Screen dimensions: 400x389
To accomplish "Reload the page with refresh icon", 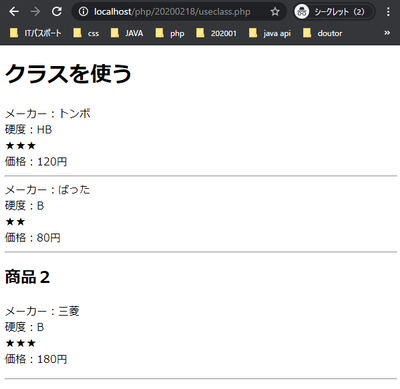I will click(x=57, y=12).
